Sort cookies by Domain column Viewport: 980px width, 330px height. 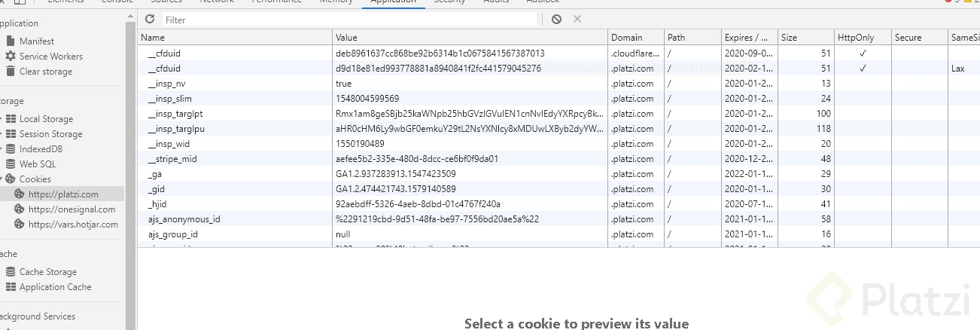(635, 38)
